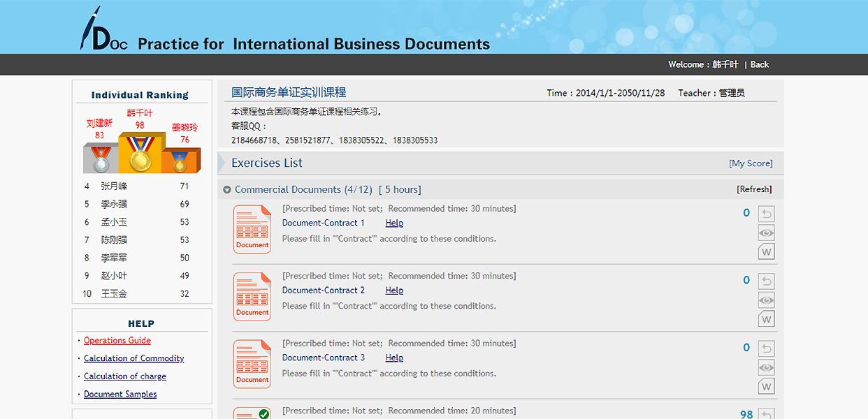Open the Document icon for Document-Contract 1
868x419 pixels.
(x=252, y=229)
